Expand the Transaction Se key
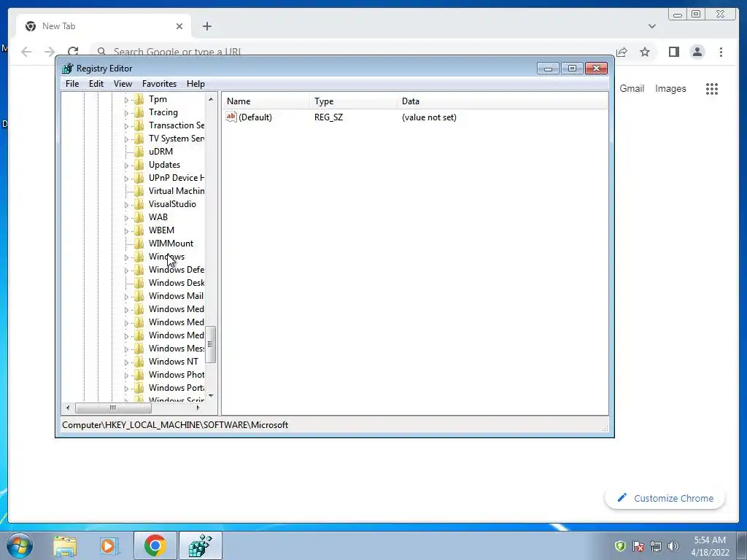Screen dimensions: 747x560 point(126,126)
